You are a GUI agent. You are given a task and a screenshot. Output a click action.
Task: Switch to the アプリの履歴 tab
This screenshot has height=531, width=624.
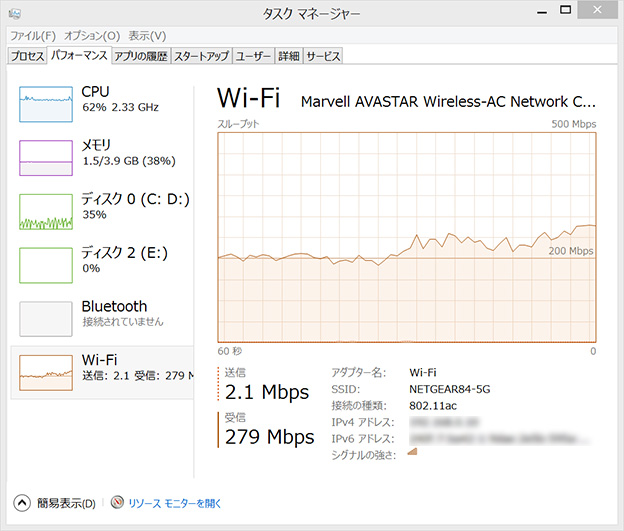140,56
